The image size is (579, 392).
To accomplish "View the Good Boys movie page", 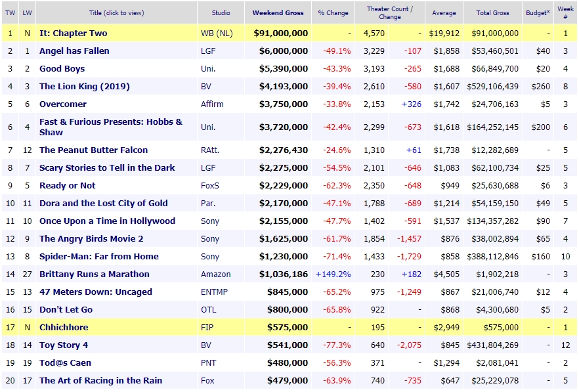I will [x=62, y=69].
